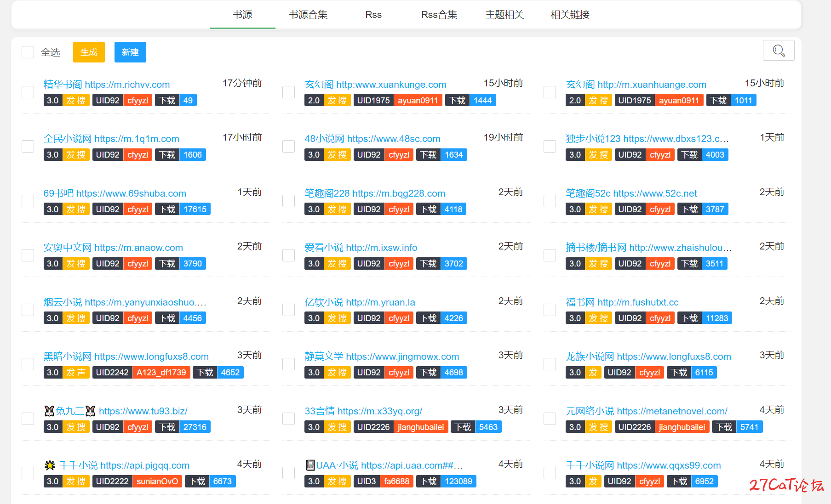Select checkbox next to 69书吧
Viewport: 831px width, 504px height.
pos(28,201)
